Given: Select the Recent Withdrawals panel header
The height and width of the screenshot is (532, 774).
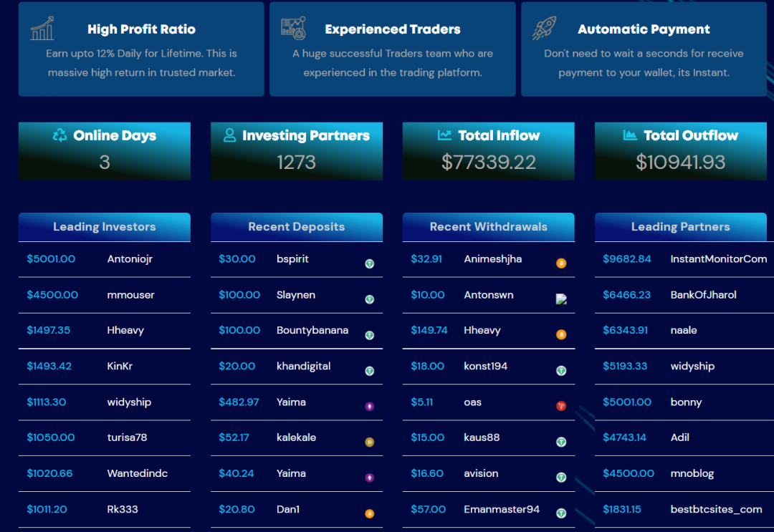Looking at the screenshot, I should (x=488, y=227).
